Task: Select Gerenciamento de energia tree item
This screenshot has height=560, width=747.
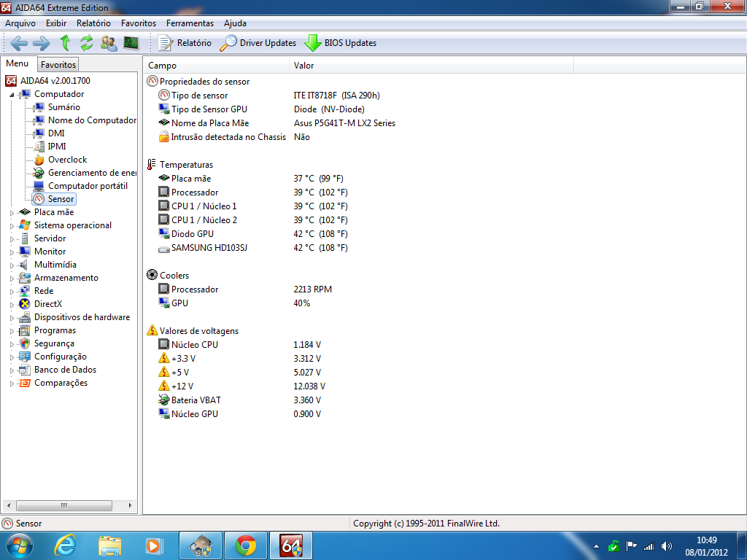Action: click(92, 173)
